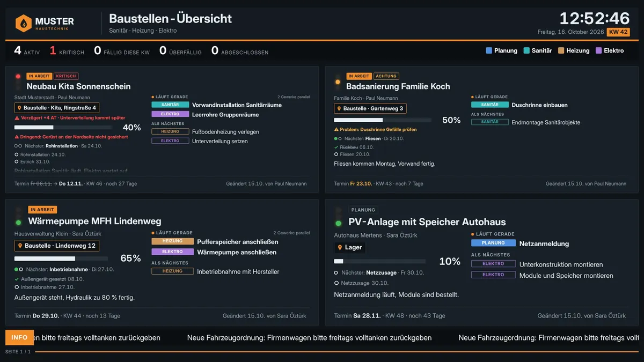Screen dimensions: 644x362
Task: Click the warning triangle beside Verzögert +4 AT
Action: pos(17,117)
